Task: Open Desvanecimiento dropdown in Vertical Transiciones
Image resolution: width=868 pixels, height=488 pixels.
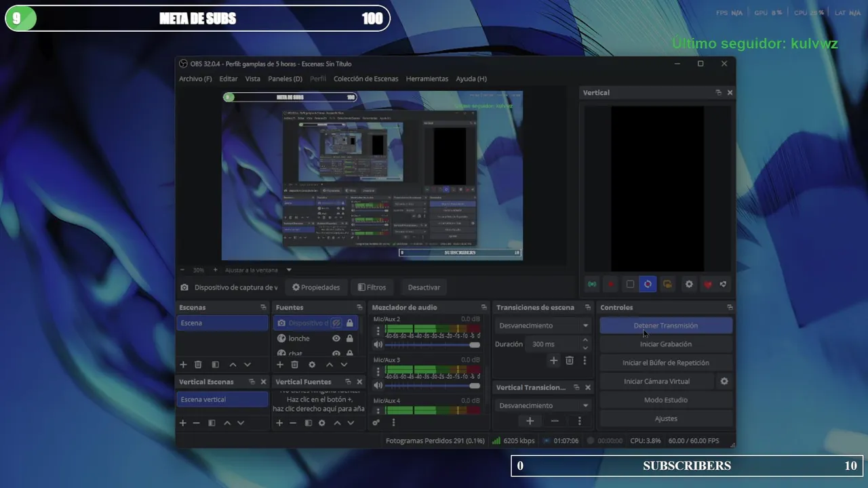Action: pos(543,405)
